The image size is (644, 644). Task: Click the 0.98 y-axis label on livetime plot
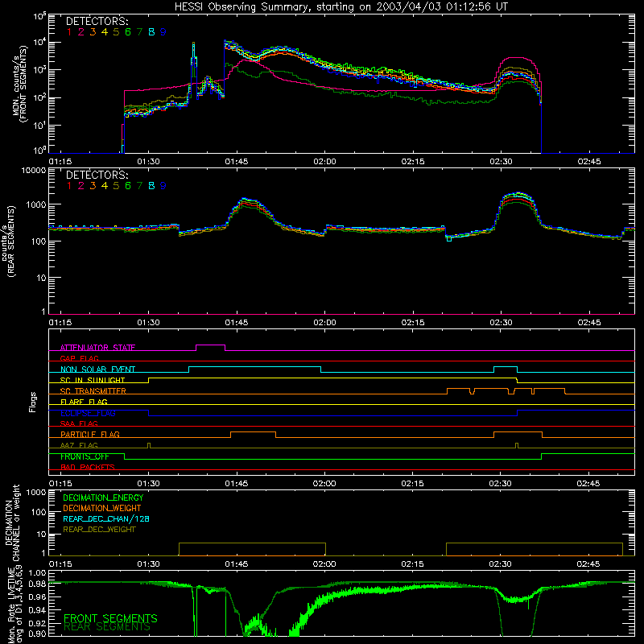pyautogui.click(x=38, y=584)
